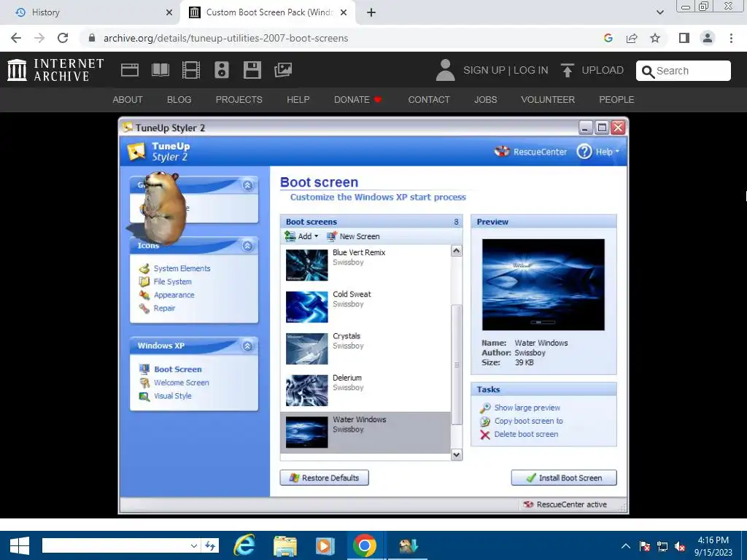
Task: Open Internet Explorer from taskbar
Action: 244,545
